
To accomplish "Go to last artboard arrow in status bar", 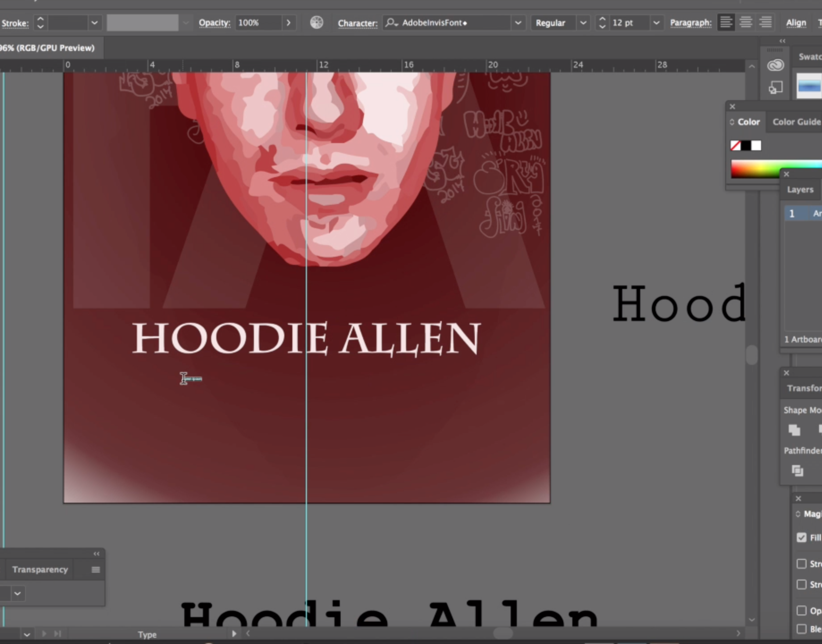I will pyautogui.click(x=57, y=634).
